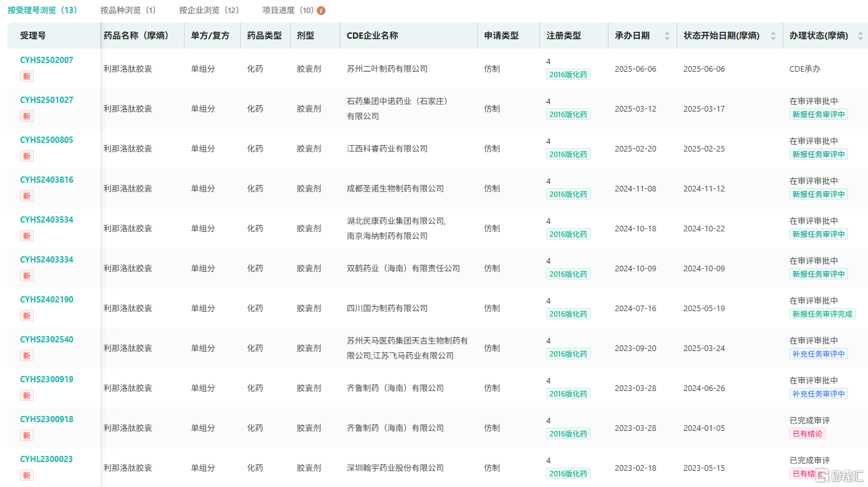Open application number CYHS2302540
The height and width of the screenshot is (487, 868).
pos(47,339)
